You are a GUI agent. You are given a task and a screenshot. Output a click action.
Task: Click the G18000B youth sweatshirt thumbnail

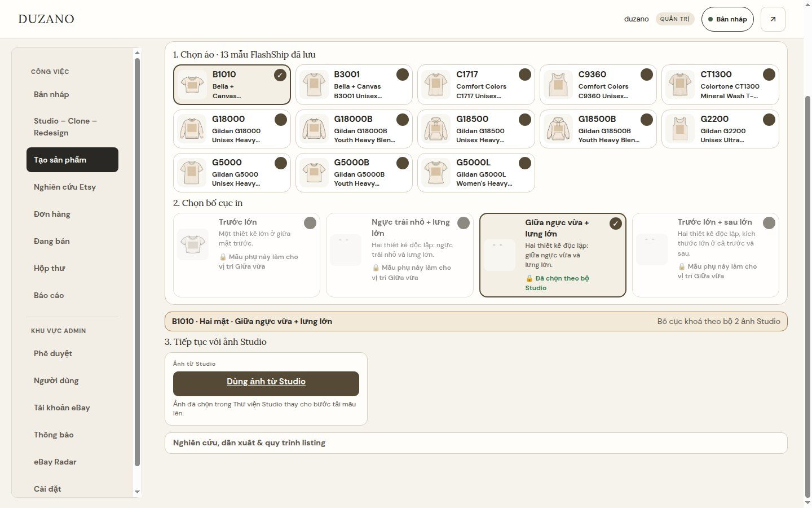point(314,129)
